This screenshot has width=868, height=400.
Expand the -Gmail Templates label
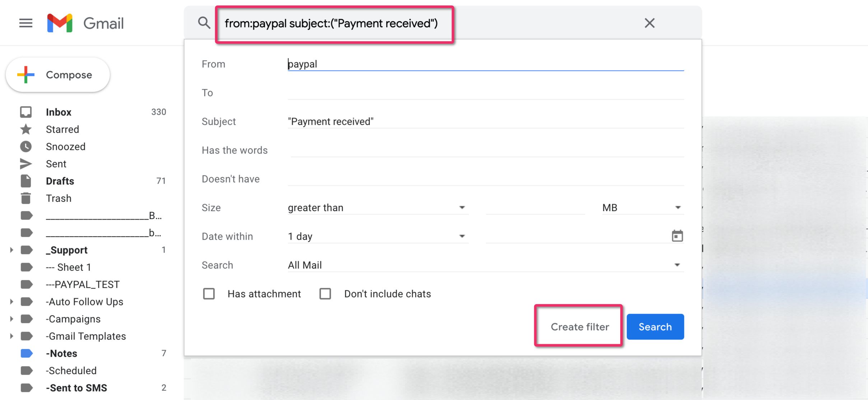click(x=11, y=336)
